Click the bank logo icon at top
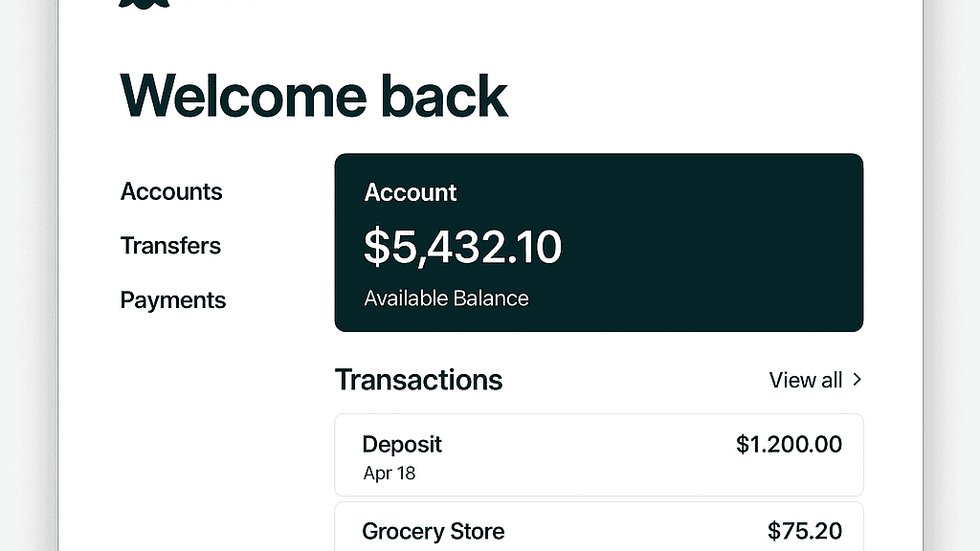This screenshot has width=980, height=551. point(145,3)
